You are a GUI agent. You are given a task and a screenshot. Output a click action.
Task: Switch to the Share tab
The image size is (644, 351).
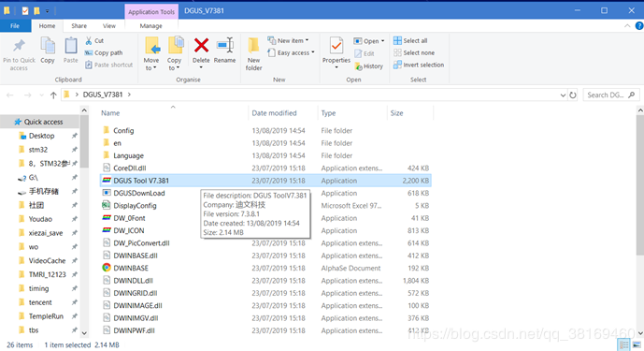click(79, 26)
